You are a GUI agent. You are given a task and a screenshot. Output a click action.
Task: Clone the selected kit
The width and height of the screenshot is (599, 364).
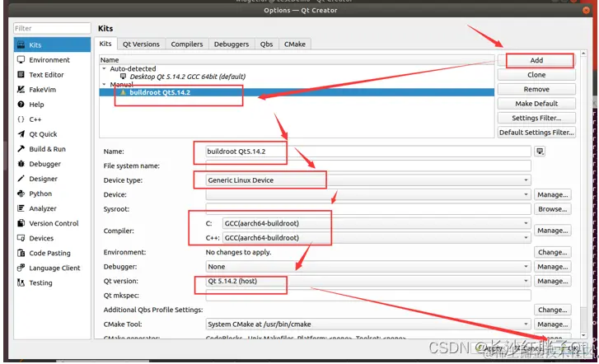[536, 75]
